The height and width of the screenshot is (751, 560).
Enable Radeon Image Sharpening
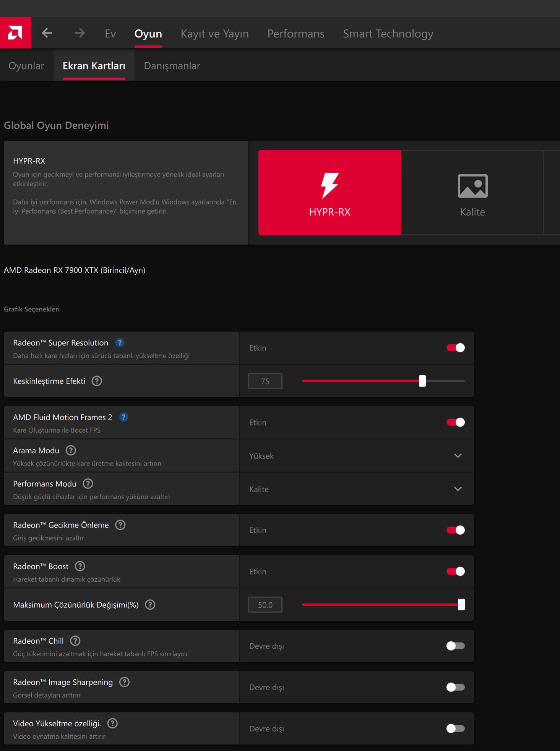pyautogui.click(x=455, y=687)
